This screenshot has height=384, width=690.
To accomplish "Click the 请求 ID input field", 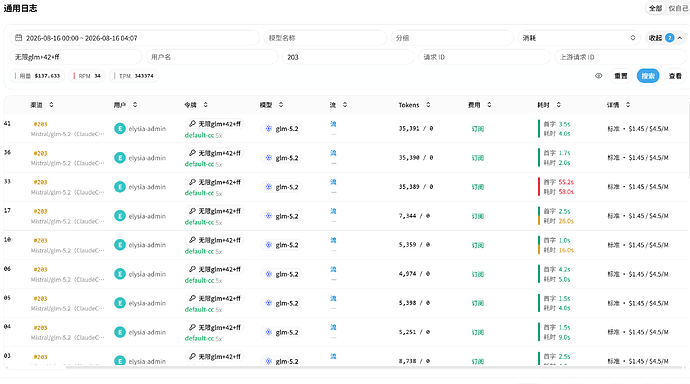I will tap(484, 57).
